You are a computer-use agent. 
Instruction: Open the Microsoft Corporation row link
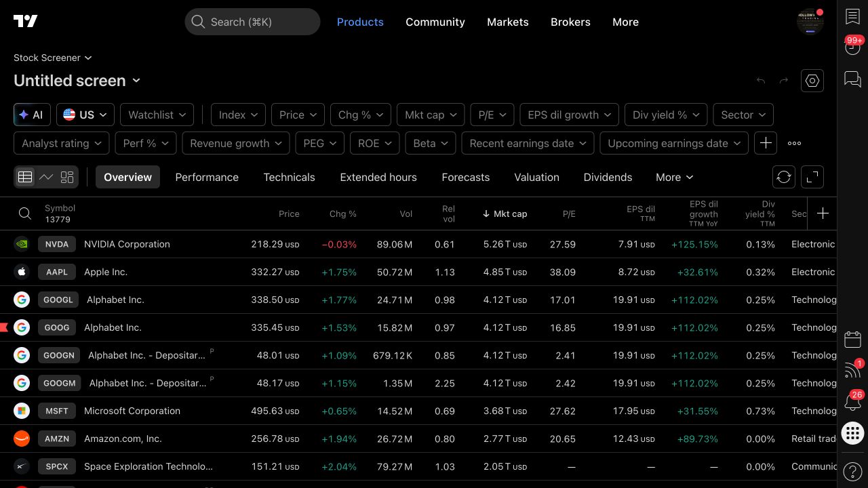click(132, 411)
